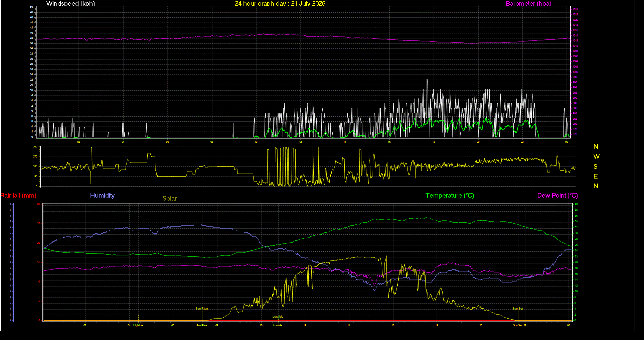The height and width of the screenshot is (340, 644).
Task: Click hour '20' on lower chart time axis
Action: point(481,325)
